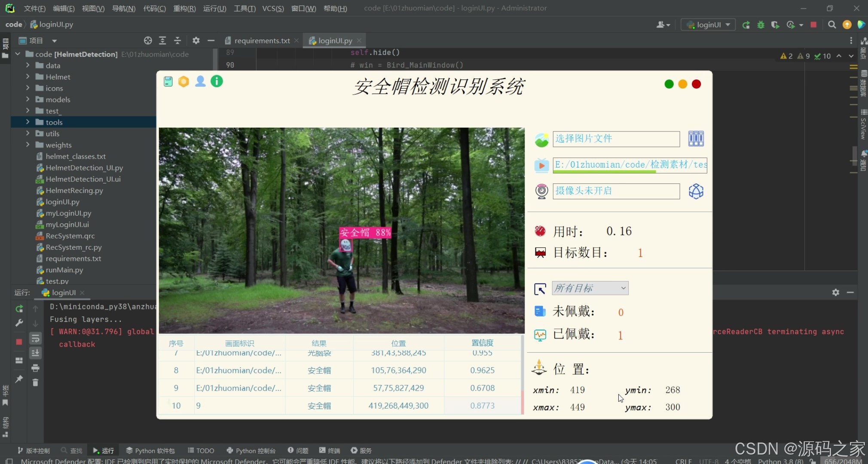
Task: Click the image file picker icon
Action: point(541,139)
